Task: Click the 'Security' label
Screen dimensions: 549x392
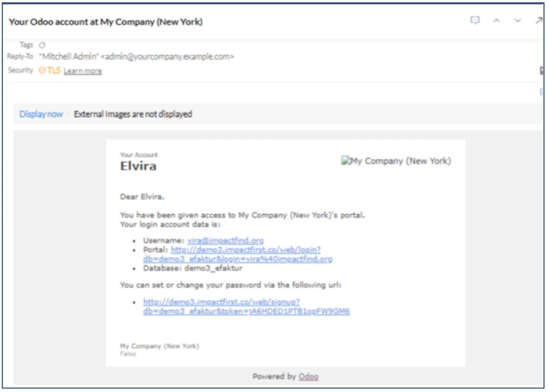Action: (x=20, y=70)
